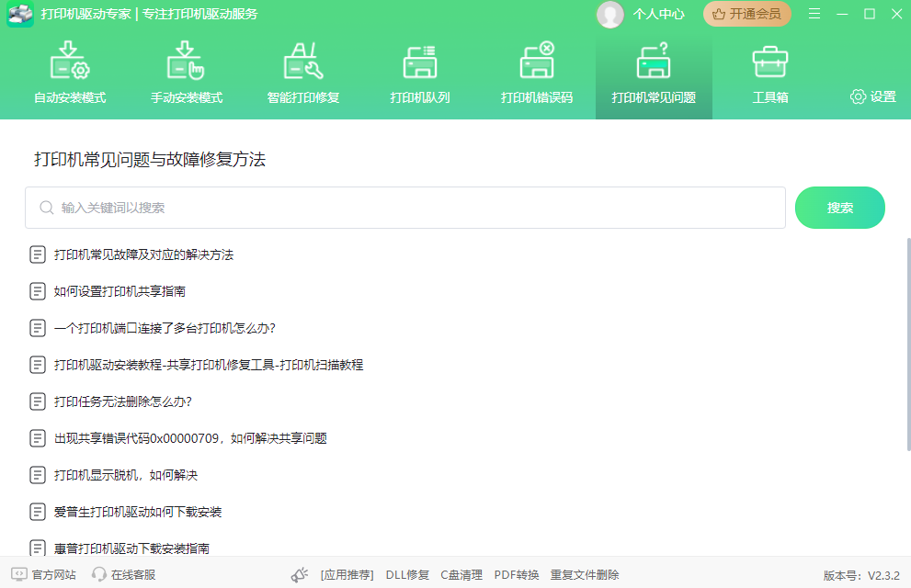This screenshot has height=588, width=911.
Task: Click the 设置 settings gear icon
Action: (x=858, y=96)
